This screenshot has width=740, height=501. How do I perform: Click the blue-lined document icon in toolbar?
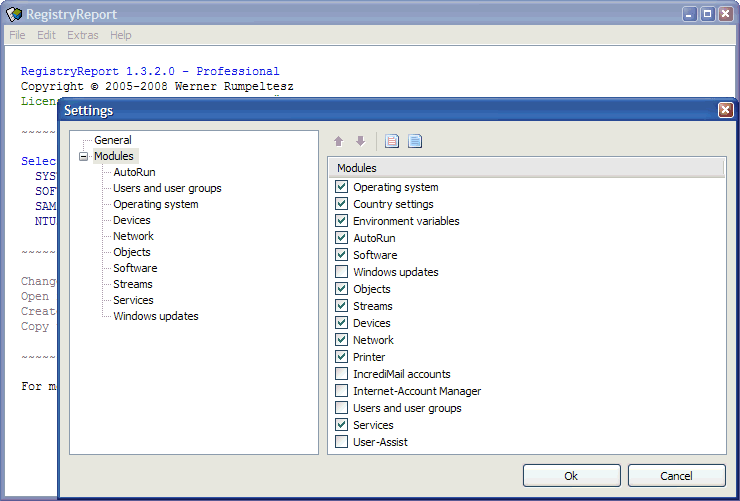point(414,141)
